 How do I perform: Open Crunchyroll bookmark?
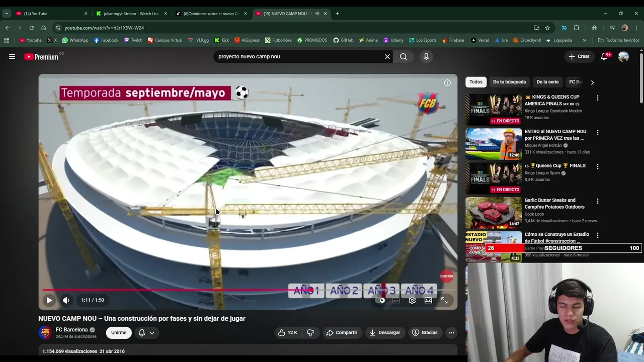coord(527,40)
